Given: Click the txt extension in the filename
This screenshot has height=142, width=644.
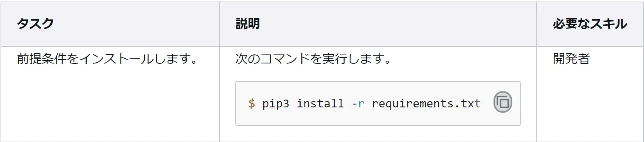Looking at the screenshot, I should tap(471, 103).
